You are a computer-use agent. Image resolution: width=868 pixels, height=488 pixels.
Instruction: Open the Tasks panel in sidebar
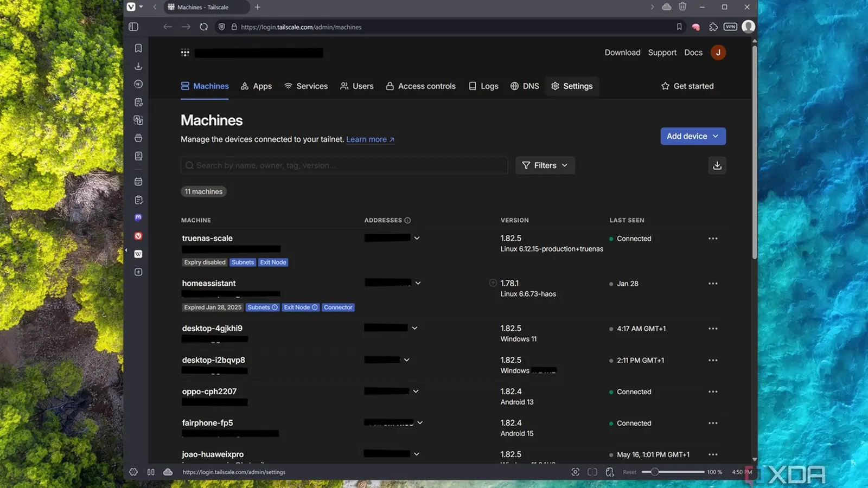[138, 200]
